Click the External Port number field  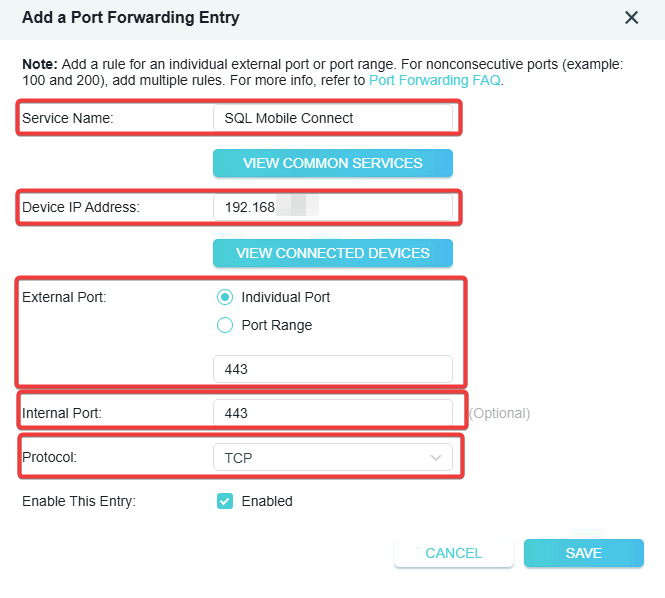(332, 369)
